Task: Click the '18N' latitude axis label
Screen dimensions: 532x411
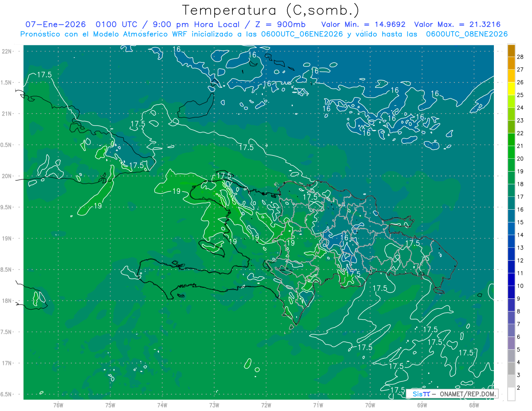Action: (7, 301)
